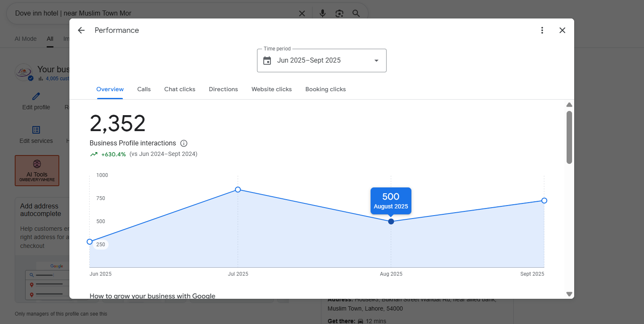The height and width of the screenshot is (324, 644).
Task: Click the magnifier search button
Action: [x=356, y=13]
